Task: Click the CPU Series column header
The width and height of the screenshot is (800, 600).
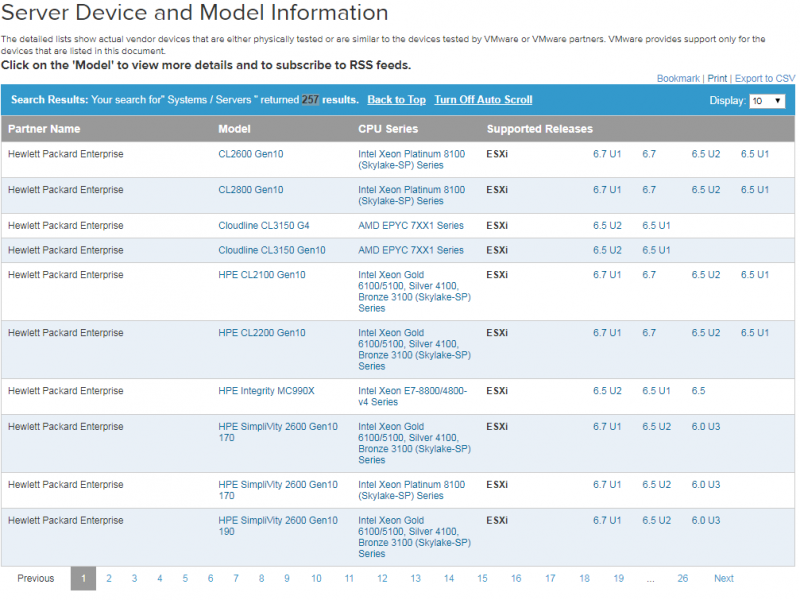Action: pyautogui.click(x=388, y=129)
